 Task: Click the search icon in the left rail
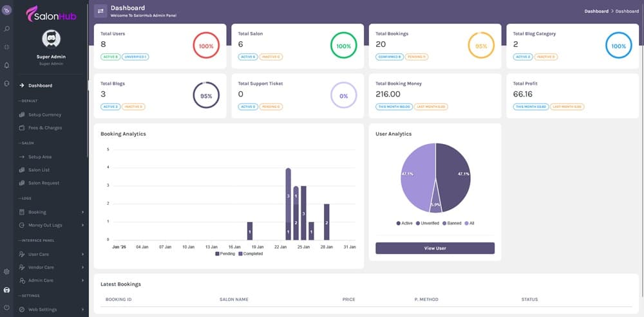pos(6,29)
